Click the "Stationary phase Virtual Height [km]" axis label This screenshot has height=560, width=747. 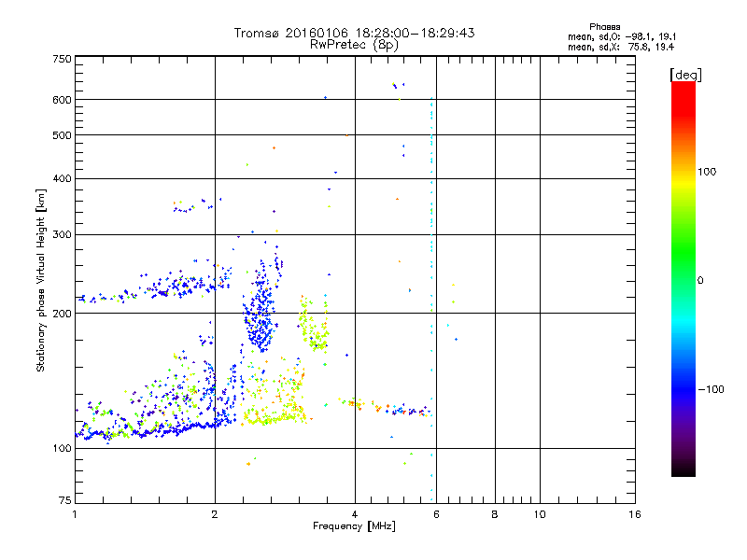tap(41, 280)
